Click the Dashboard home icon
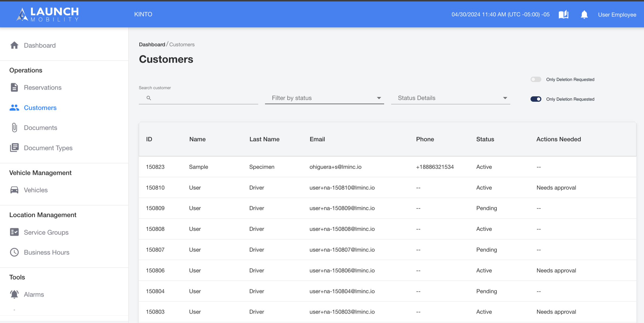The image size is (644, 323). coord(14,45)
